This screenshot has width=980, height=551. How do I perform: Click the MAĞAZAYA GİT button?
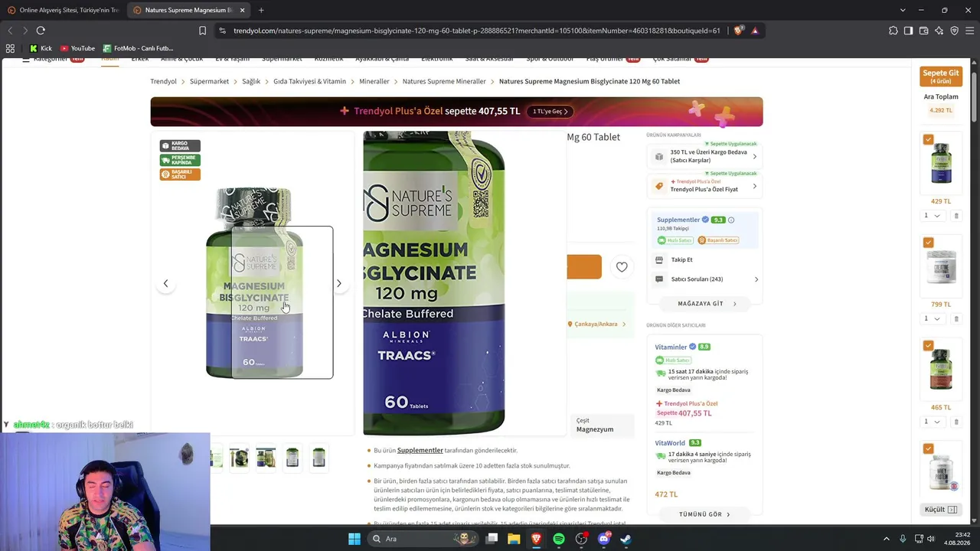tap(705, 304)
